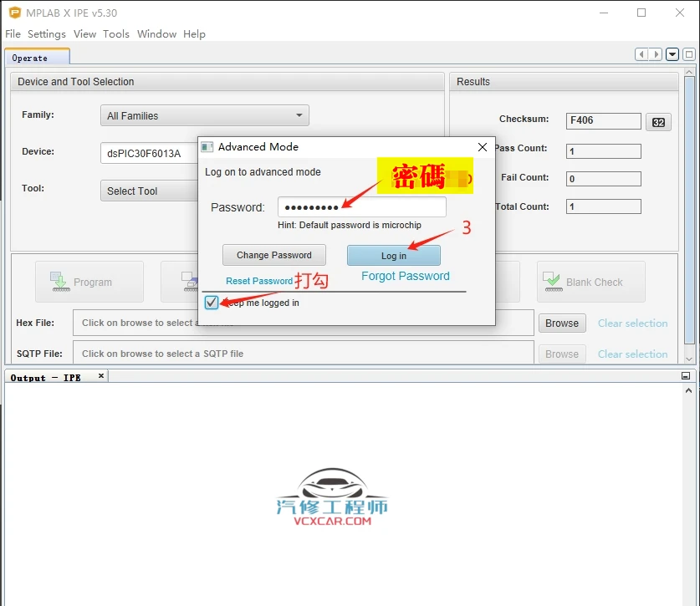Viewport: 700px width, 606px height.
Task: Click the Blank Check icon
Action: point(553,282)
